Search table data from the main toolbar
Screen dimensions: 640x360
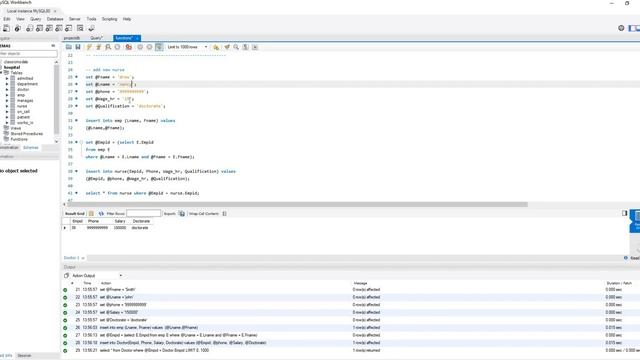(x=80, y=28)
